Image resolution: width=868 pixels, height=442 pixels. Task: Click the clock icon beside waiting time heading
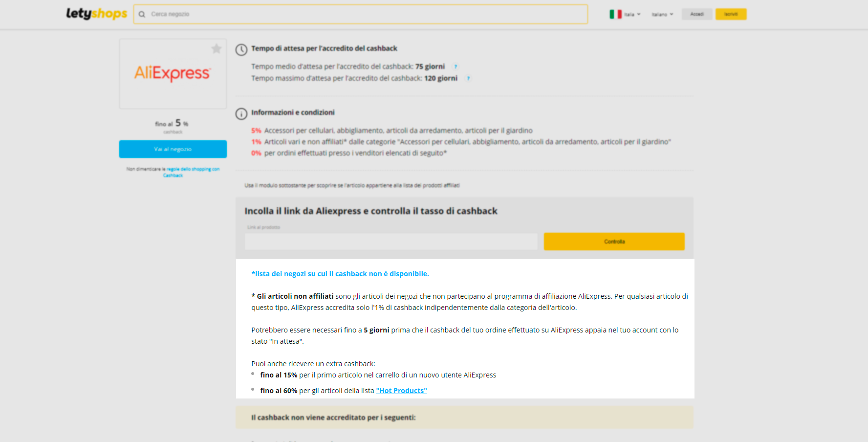[x=241, y=49]
